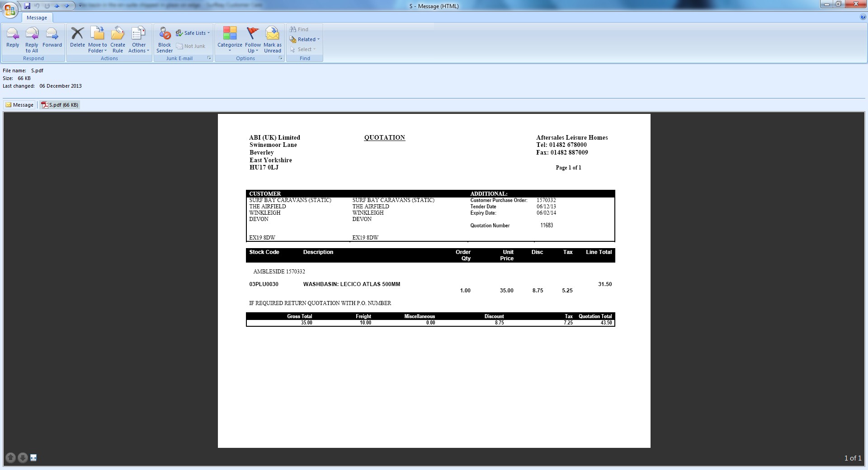This screenshot has width=868, height=470.
Task: Switch to Message view tab
Action: (x=19, y=105)
